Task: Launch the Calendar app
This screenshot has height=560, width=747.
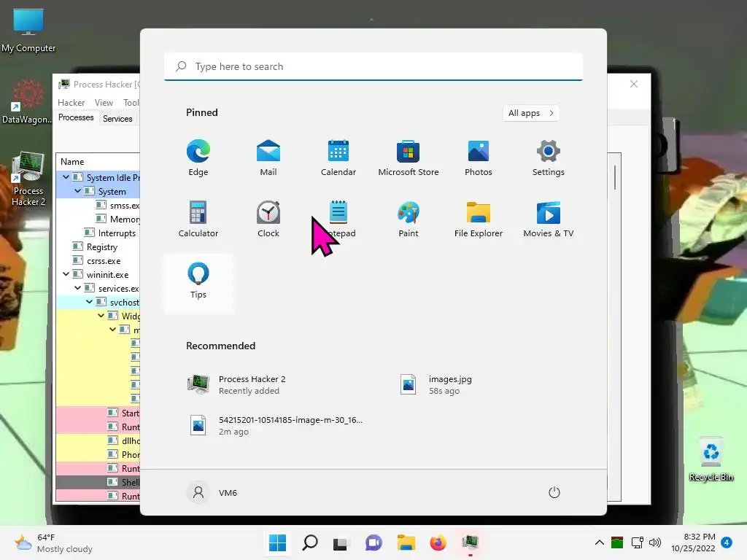Action: (338, 158)
